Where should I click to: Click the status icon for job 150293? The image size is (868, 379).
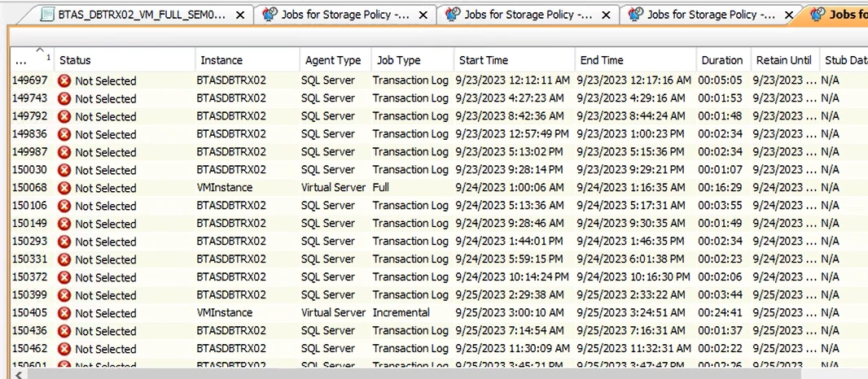(x=64, y=242)
